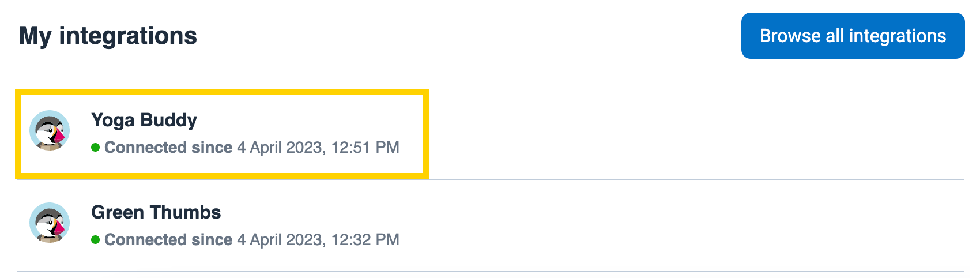Open the Yoga Buddy puffin icon
The width and height of the screenshot is (980, 278).
click(50, 130)
